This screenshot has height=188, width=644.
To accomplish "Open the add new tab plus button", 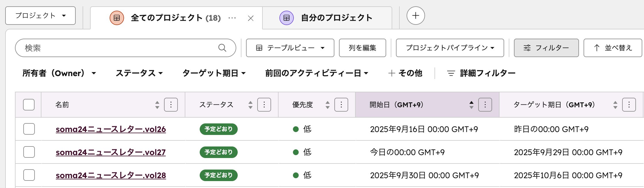I will (x=416, y=16).
